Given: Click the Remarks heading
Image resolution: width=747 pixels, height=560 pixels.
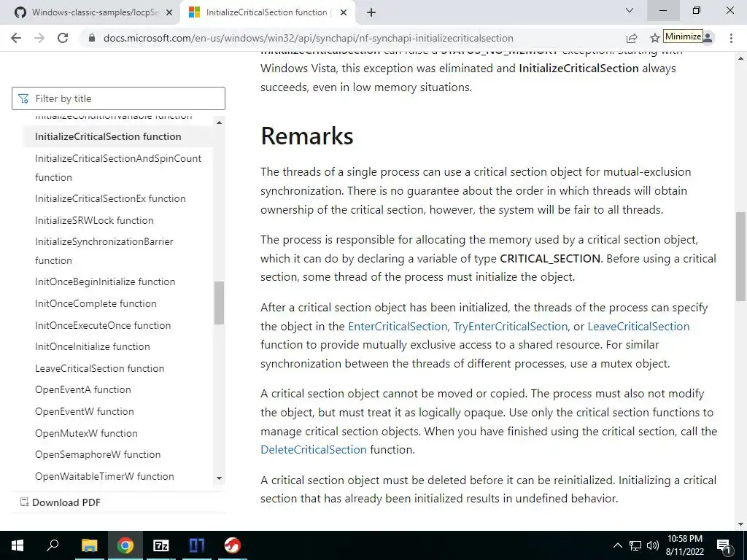Looking at the screenshot, I should [307, 136].
